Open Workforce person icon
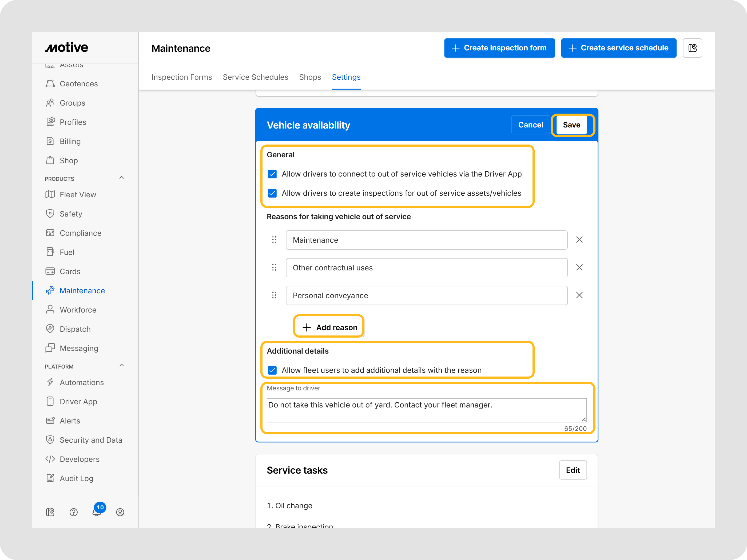The image size is (747, 560). 50,310
